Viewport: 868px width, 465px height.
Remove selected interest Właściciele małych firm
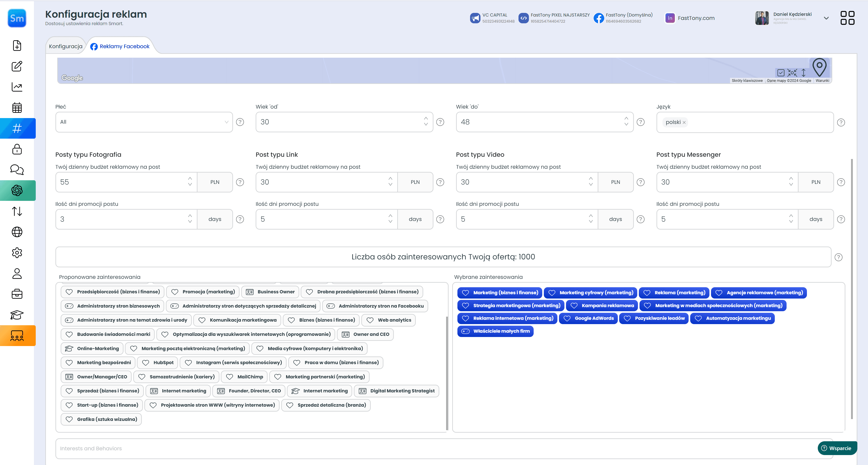[495, 331]
